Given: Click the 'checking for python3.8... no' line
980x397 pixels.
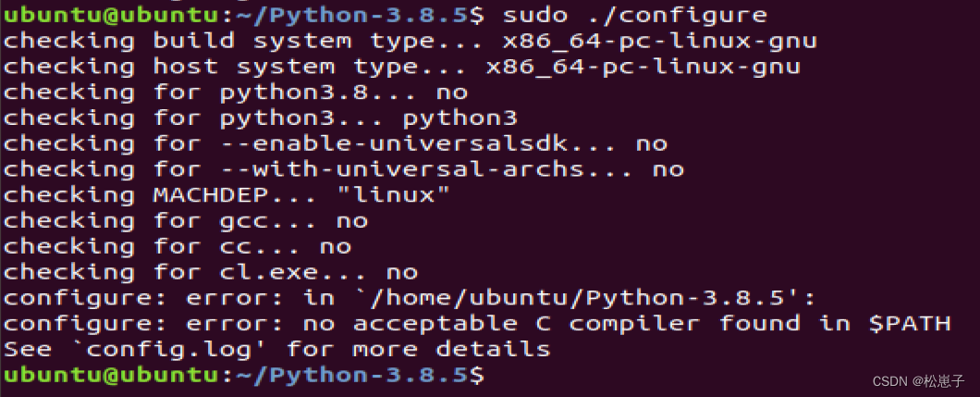Looking at the screenshot, I should click(236, 93).
